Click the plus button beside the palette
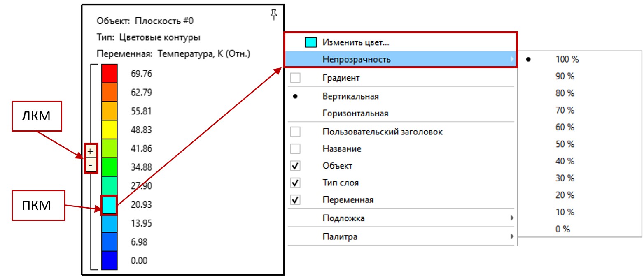This screenshot has width=644, height=278. pyautogui.click(x=91, y=151)
